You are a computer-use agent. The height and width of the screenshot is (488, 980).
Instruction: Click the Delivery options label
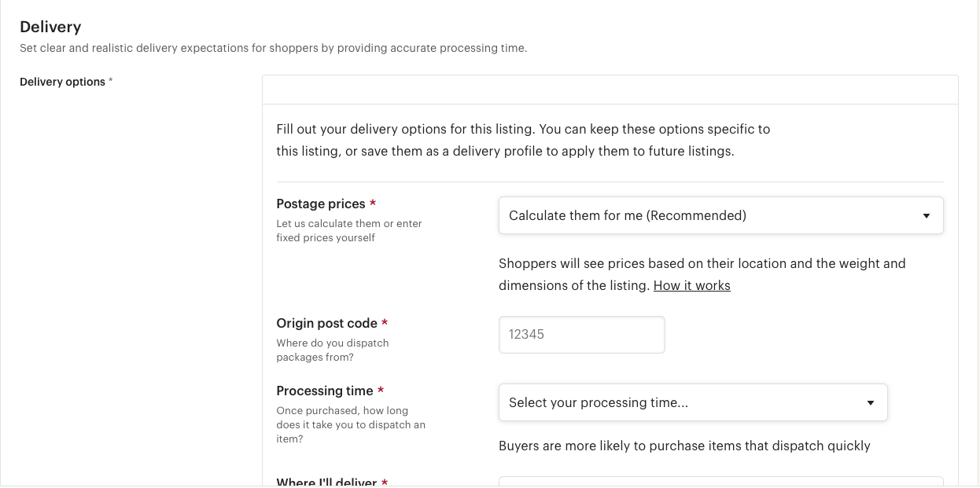62,82
